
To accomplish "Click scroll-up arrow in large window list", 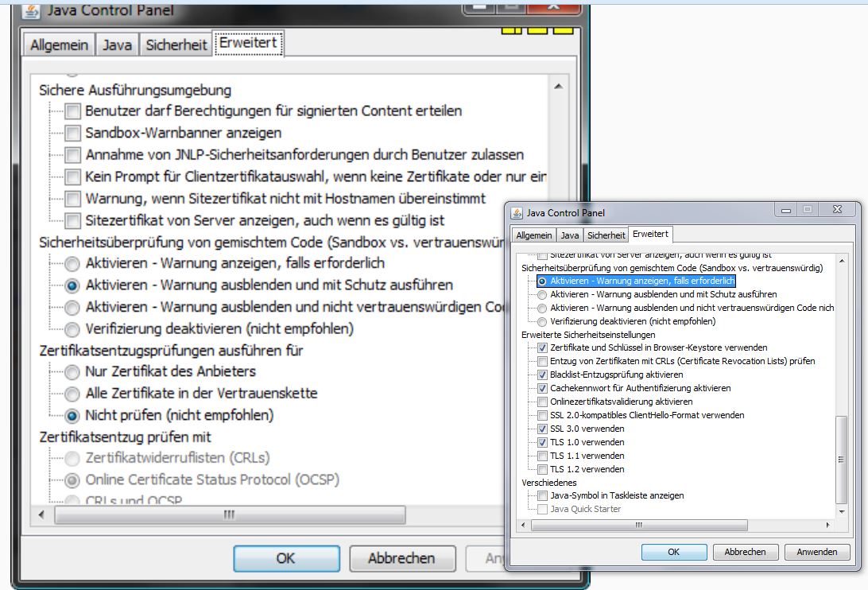I will [559, 87].
